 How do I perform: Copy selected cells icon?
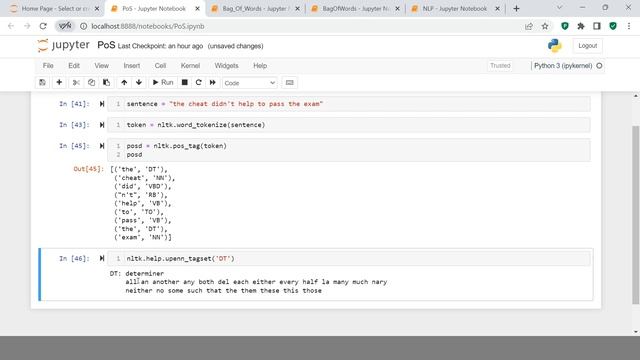click(x=91, y=82)
